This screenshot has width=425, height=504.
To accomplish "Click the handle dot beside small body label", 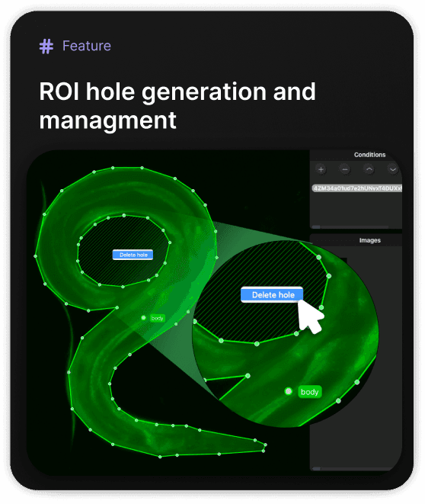I will [x=143, y=318].
